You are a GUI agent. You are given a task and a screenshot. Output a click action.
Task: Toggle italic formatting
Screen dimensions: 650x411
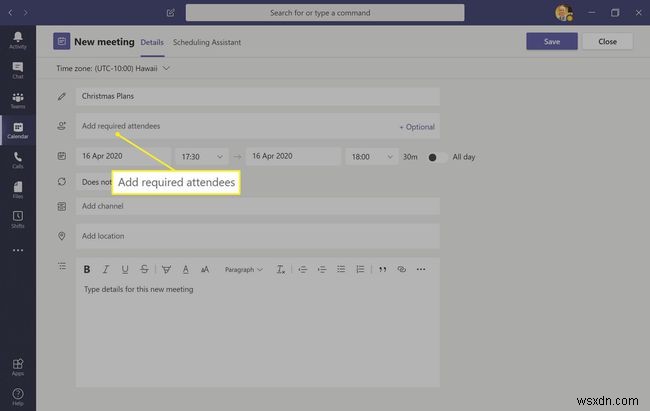[x=106, y=269]
